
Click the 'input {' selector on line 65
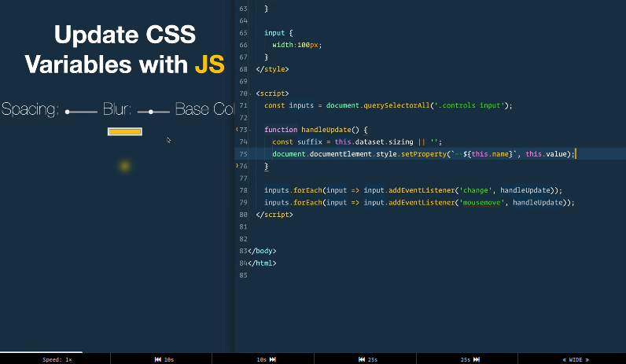click(278, 33)
